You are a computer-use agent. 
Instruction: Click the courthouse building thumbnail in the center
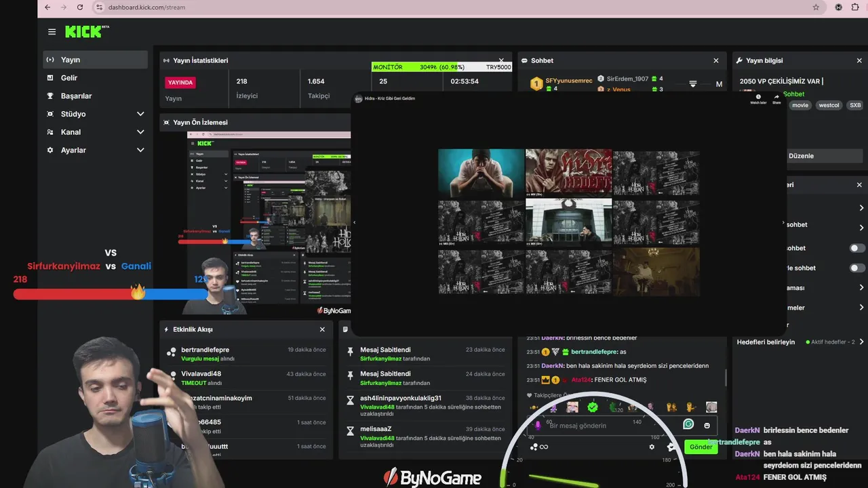[568, 222]
